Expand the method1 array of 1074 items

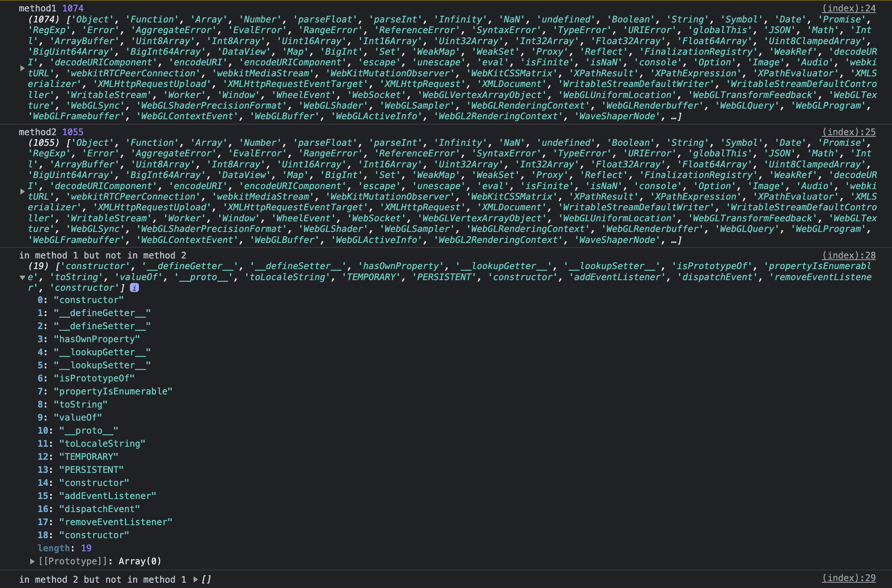pos(22,68)
